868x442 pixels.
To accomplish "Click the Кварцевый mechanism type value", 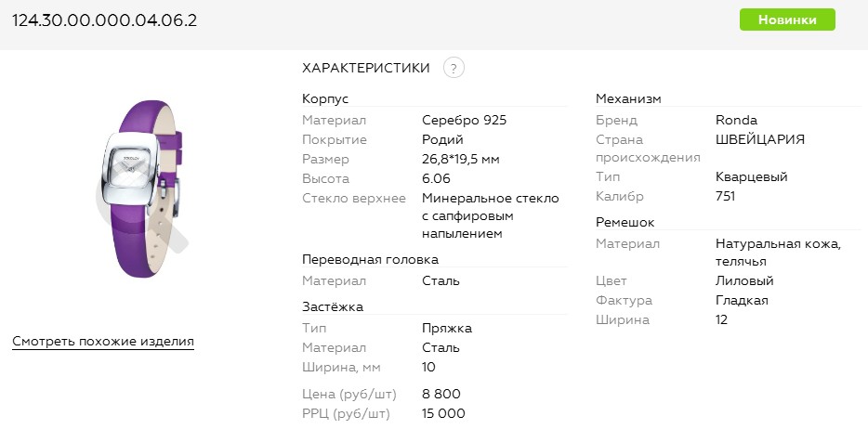I will point(751,176).
